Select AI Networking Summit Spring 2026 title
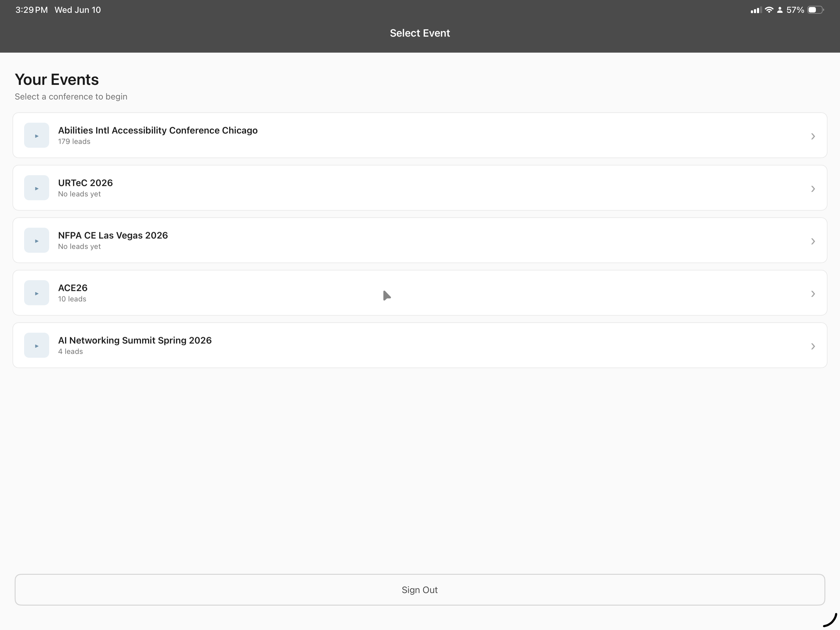Image resolution: width=840 pixels, height=630 pixels. click(135, 340)
